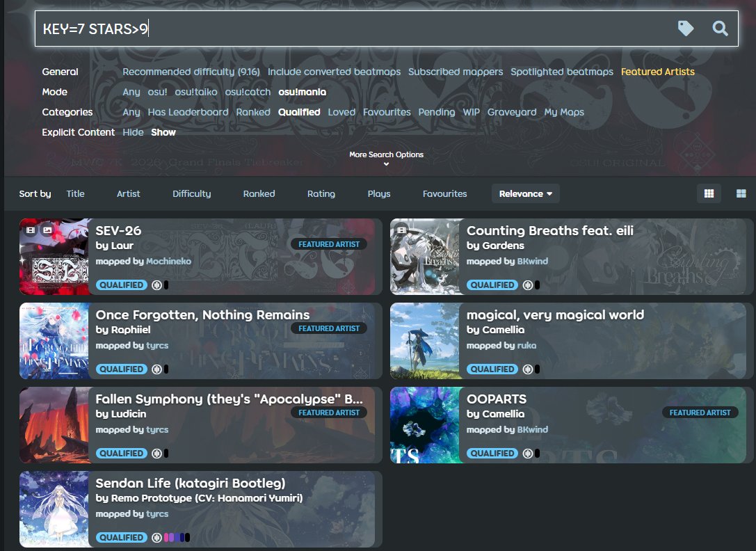This screenshot has width=756, height=551.
Task: Choose Show for Explicit Content
Action: coord(163,132)
